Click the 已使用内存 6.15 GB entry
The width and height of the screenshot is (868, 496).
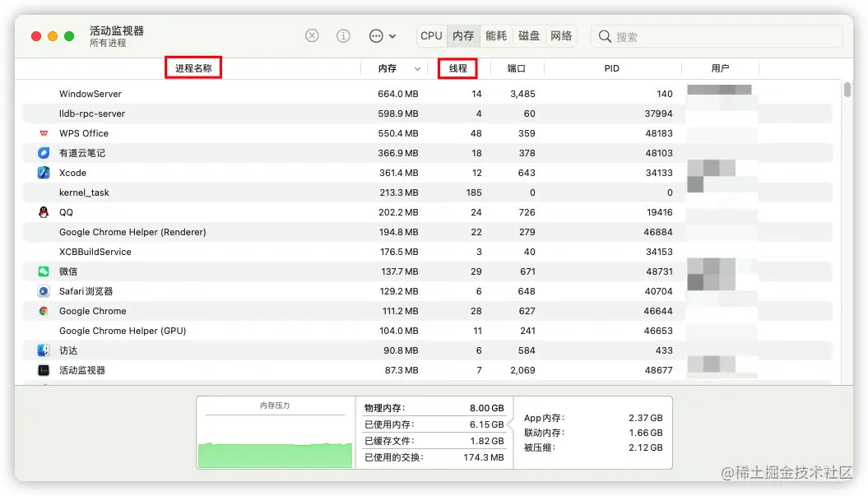[x=434, y=424]
